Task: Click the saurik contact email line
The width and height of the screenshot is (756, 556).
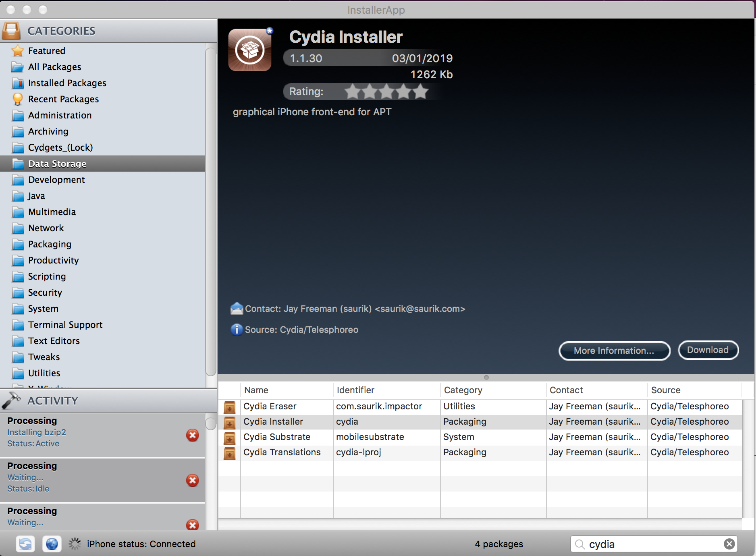Action: point(355,309)
